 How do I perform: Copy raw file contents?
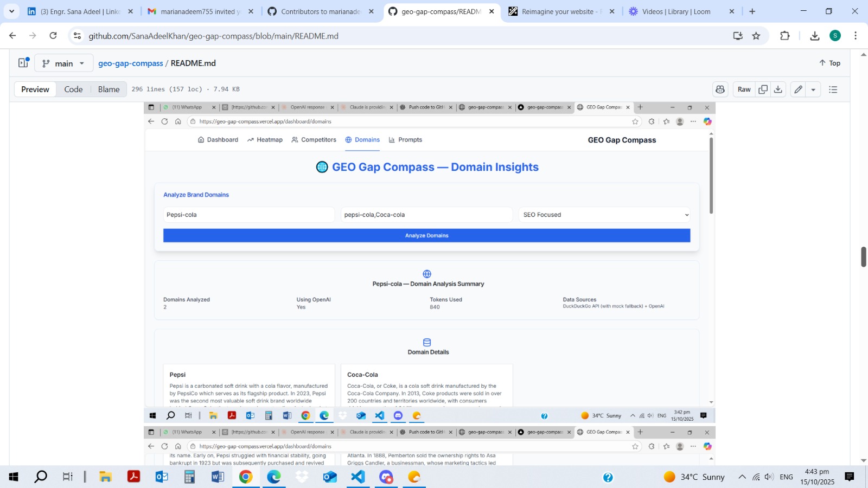pyautogui.click(x=763, y=89)
